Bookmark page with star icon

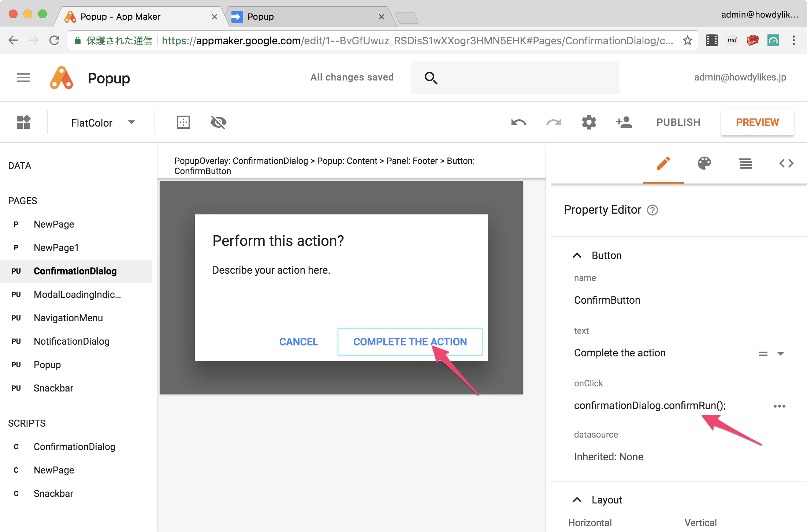pyautogui.click(x=688, y=40)
